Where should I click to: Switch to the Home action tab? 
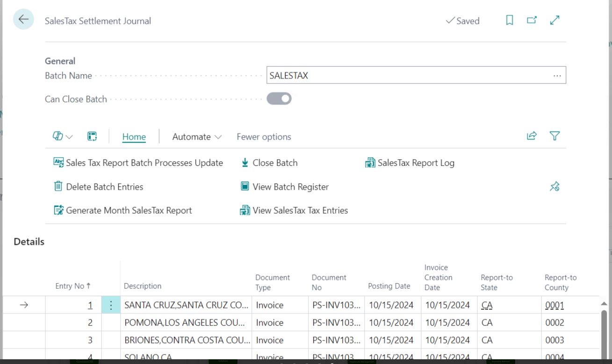(134, 136)
